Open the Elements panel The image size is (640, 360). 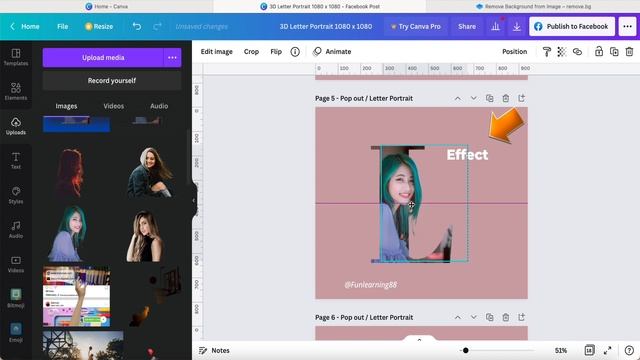tap(16, 91)
